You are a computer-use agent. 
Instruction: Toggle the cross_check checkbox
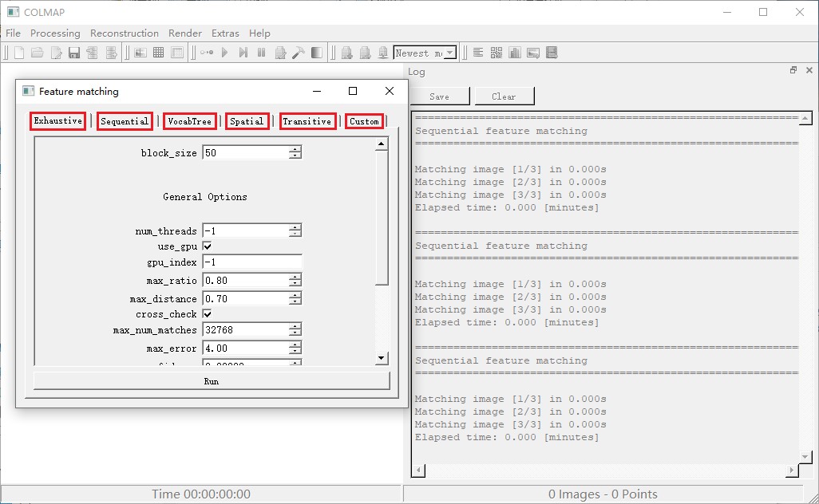pos(208,314)
